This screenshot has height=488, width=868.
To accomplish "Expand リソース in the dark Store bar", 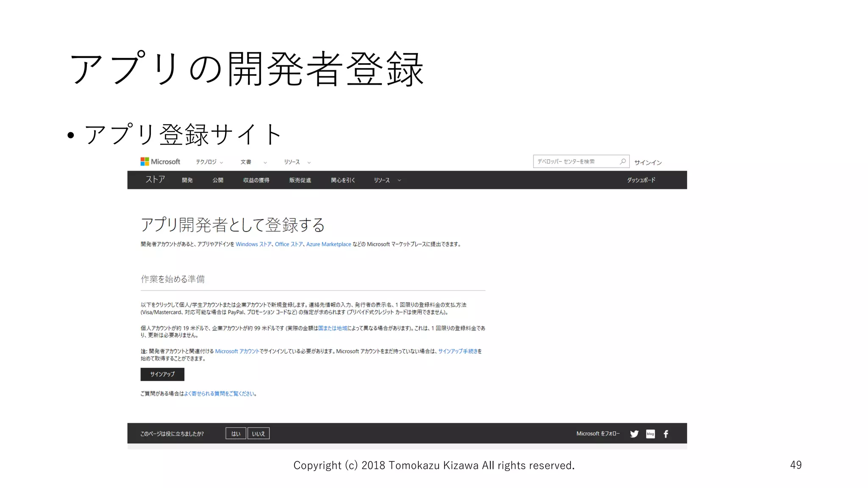I will click(387, 180).
